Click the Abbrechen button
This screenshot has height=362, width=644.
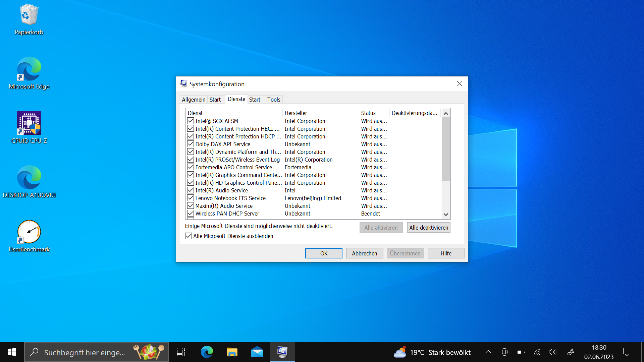click(364, 253)
